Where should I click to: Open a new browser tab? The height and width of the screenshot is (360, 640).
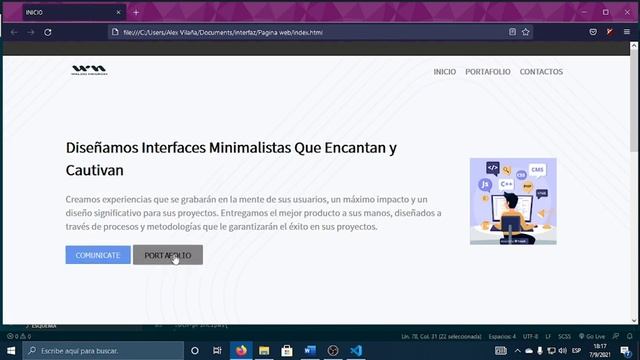pos(136,13)
